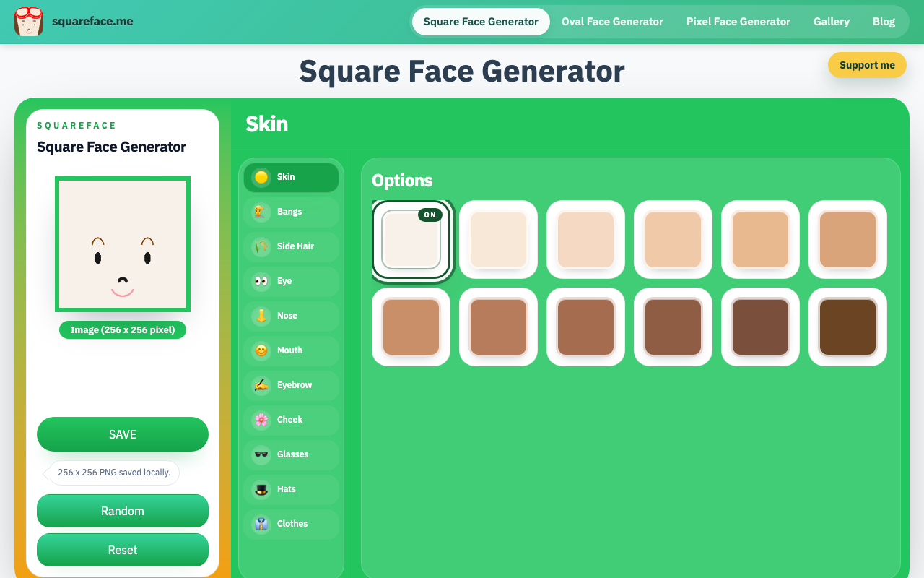
Task: Click the '256 x 256 PNG saved locally.' message
Action: coord(114,473)
